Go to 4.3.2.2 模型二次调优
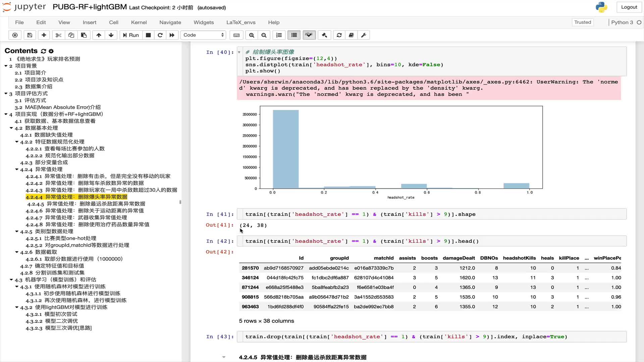The image size is (644, 362). point(52,321)
